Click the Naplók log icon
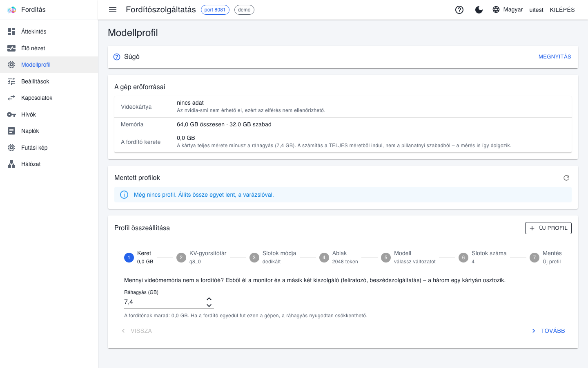 (11, 131)
